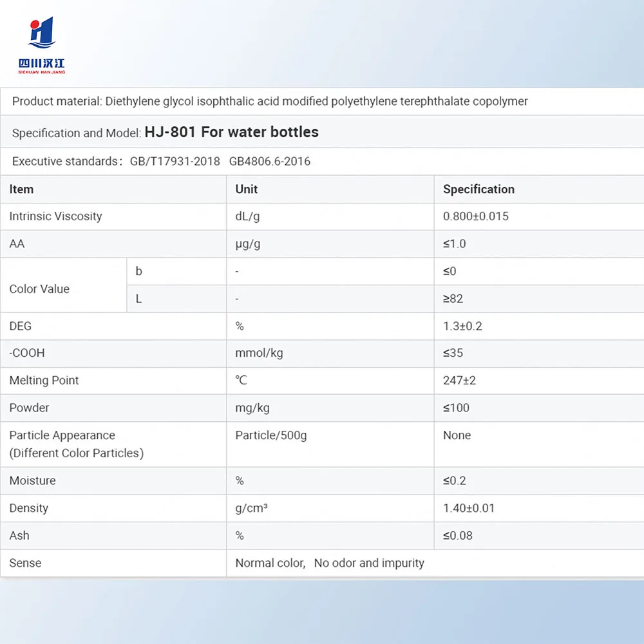
Task: Click the Chinese characters 四川汉江
Action: point(43,63)
